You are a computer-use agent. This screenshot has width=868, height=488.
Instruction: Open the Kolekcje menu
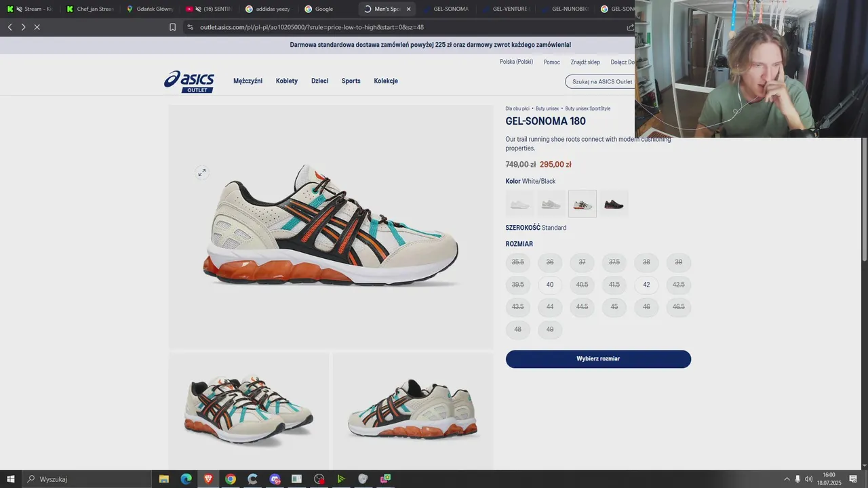coord(386,81)
